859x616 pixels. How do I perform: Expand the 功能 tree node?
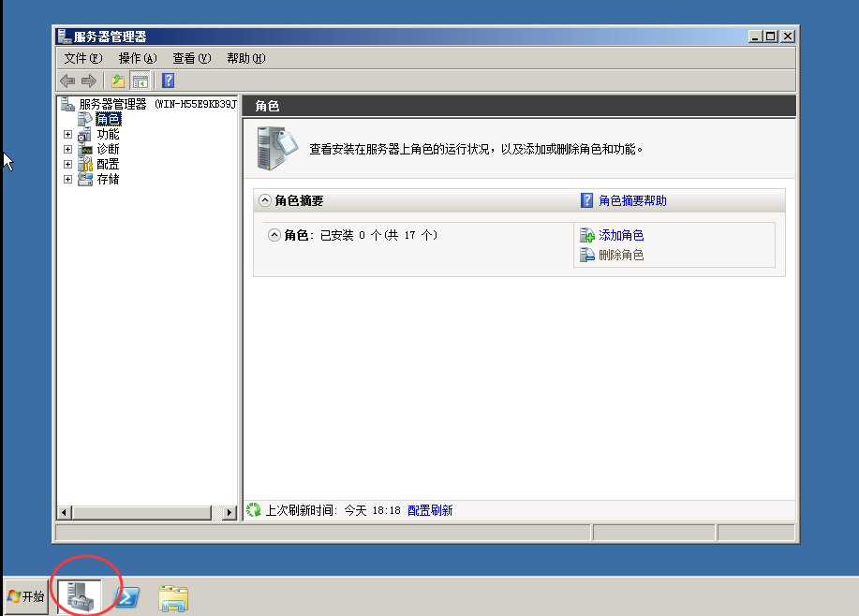click(x=67, y=134)
